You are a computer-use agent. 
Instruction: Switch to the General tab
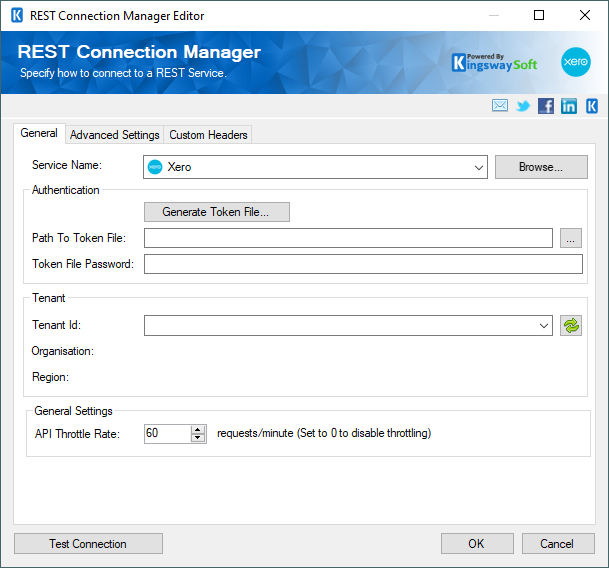pyautogui.click(x=39, y=133)
